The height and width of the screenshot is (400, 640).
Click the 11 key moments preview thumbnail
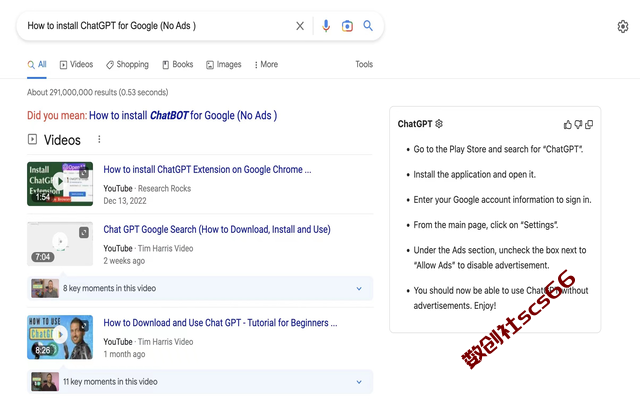click(45, 382)
